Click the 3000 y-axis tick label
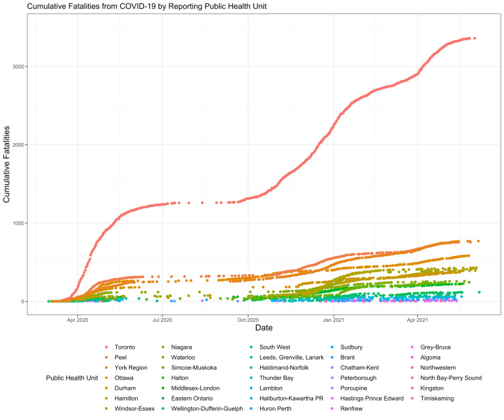Viewport: 504px width, 420px height. coord(18,67)
